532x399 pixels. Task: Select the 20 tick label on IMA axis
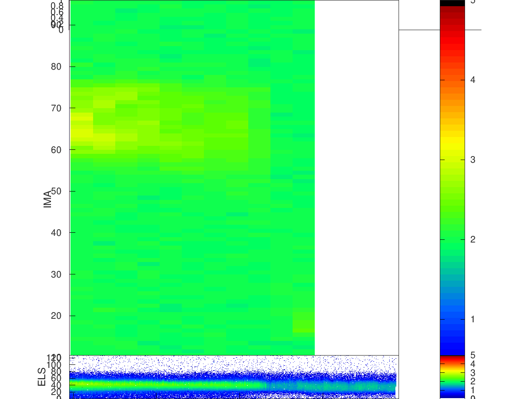coord(56,316)
